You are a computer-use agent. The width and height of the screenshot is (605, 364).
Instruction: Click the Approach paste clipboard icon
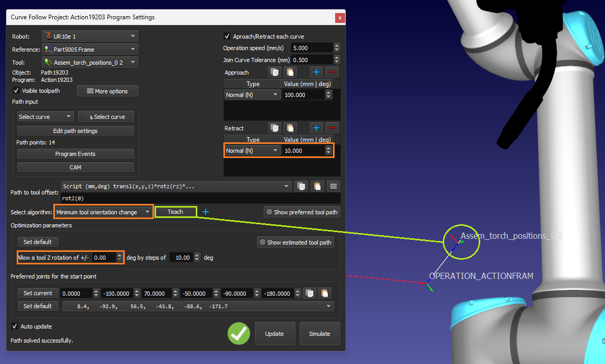coord(290,72)
